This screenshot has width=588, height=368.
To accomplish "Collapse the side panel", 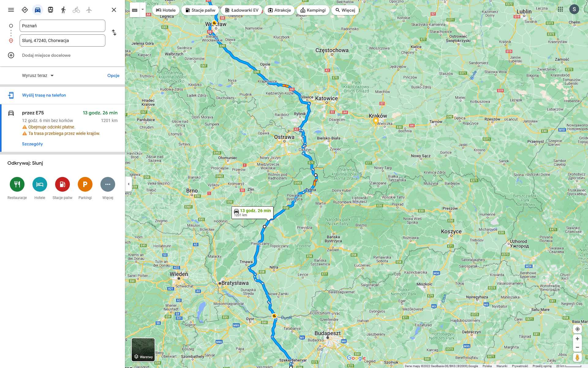I will click(128, 184).
